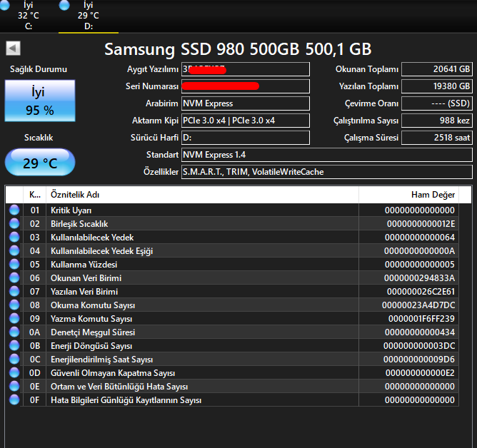The image size is (477, 448).
Task: Click raw value 0000001F6FF239
Action: click(x=421, y=319)
